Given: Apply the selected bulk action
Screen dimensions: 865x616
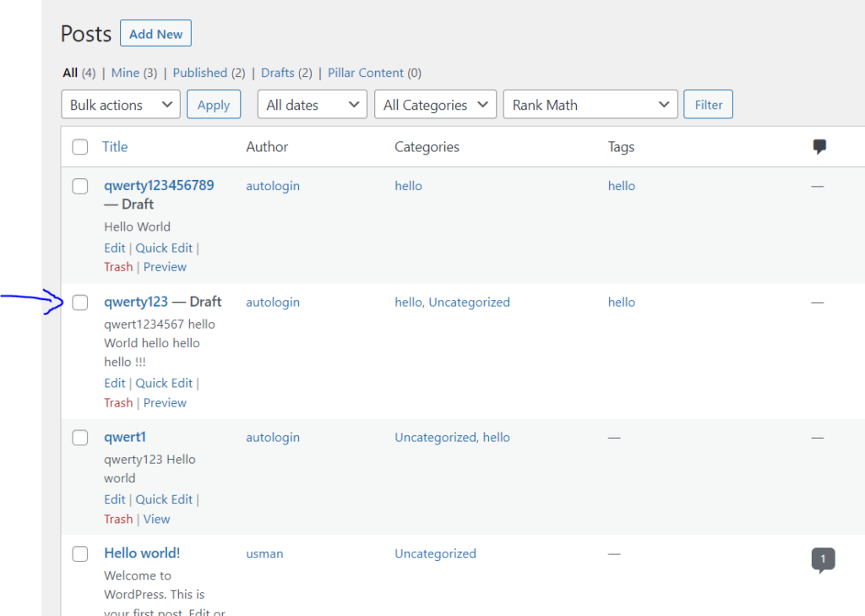Looking at the screenshot, I should click(214, 104).
